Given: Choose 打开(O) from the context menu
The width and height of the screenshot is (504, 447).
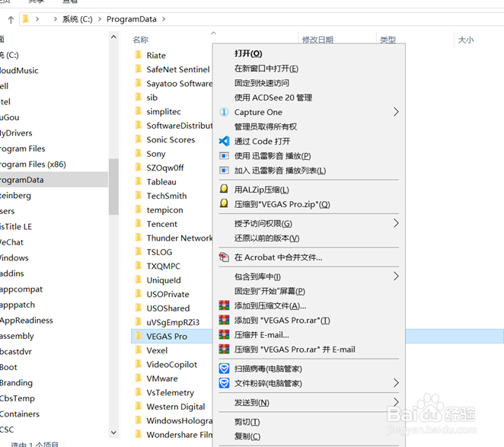Looking at the screenshot, I should (x=248, y=53).
